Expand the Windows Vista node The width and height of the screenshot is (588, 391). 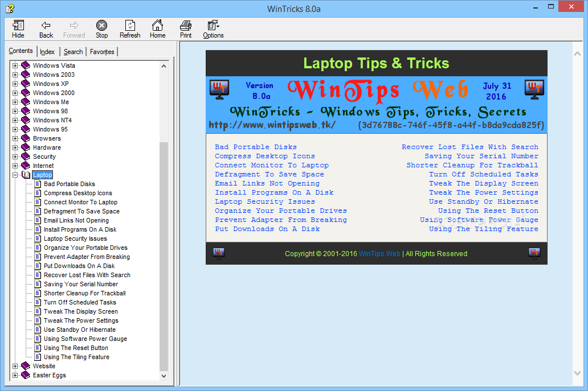tap(15, 65)
